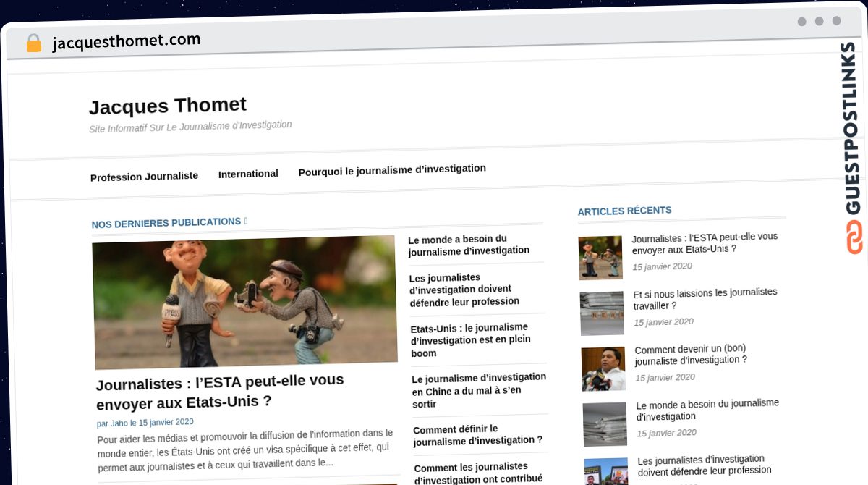Open the sidebar 'l'ESTA peut-elle vous envoyer' link
Image resolution: width=868 pixels, height=485 pixels.
[705, 243]
